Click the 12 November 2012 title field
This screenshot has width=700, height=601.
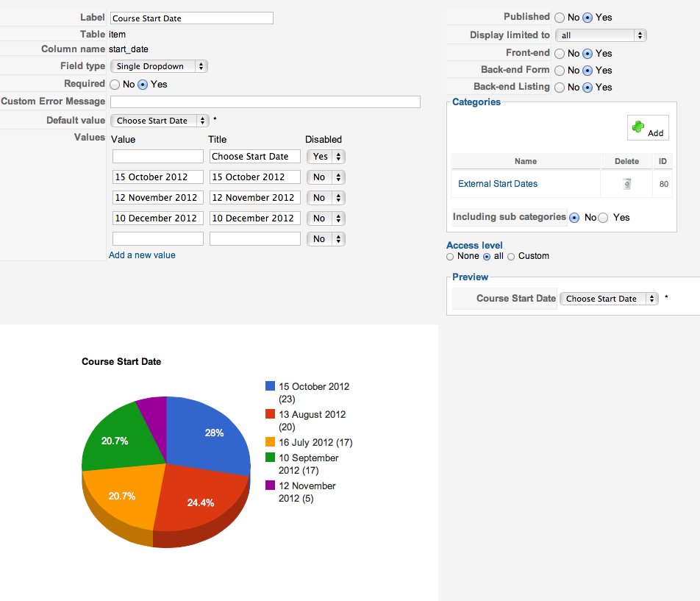[255, 197]
